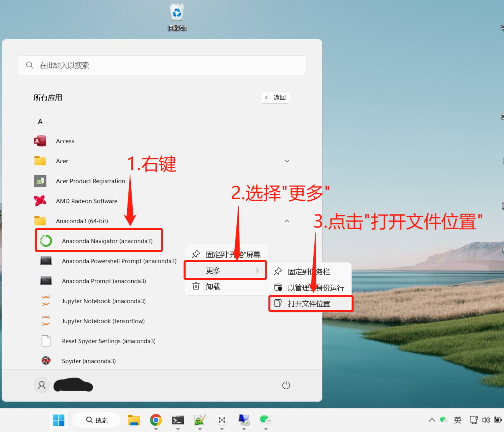Click Jupyter Notebook (tensorflow) label
The width and height of the screenshot is (504, 432).
click(103, 321)
